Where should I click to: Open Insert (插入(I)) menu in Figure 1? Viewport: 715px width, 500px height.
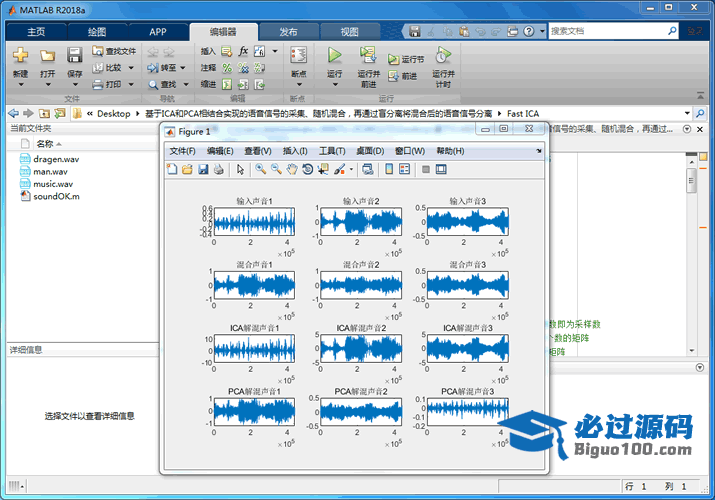(295, 151)
